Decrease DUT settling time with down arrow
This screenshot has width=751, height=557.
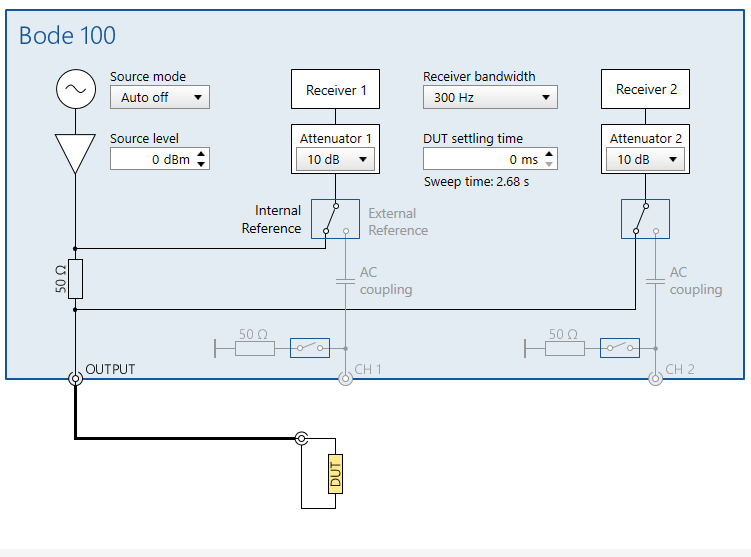pos(549,164)
